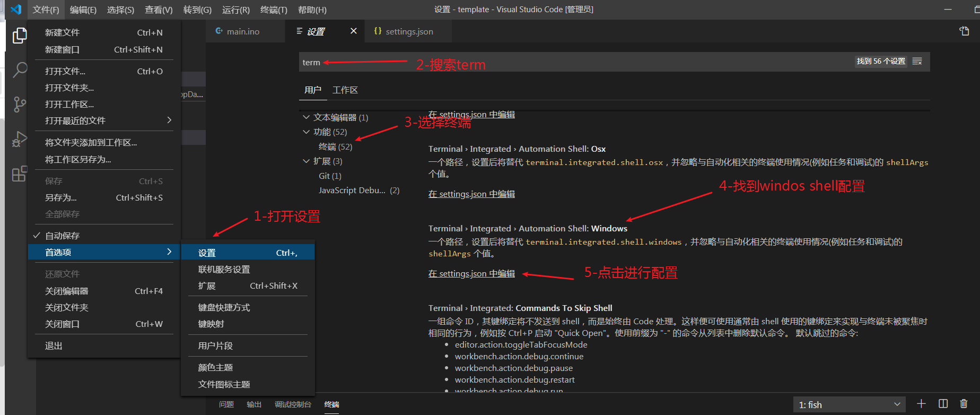Image resolution: width=980 pixels, height=415 pixels.
Task: Collapse the 文本编辑器 (1) tree group
Action: click(306, 117)
